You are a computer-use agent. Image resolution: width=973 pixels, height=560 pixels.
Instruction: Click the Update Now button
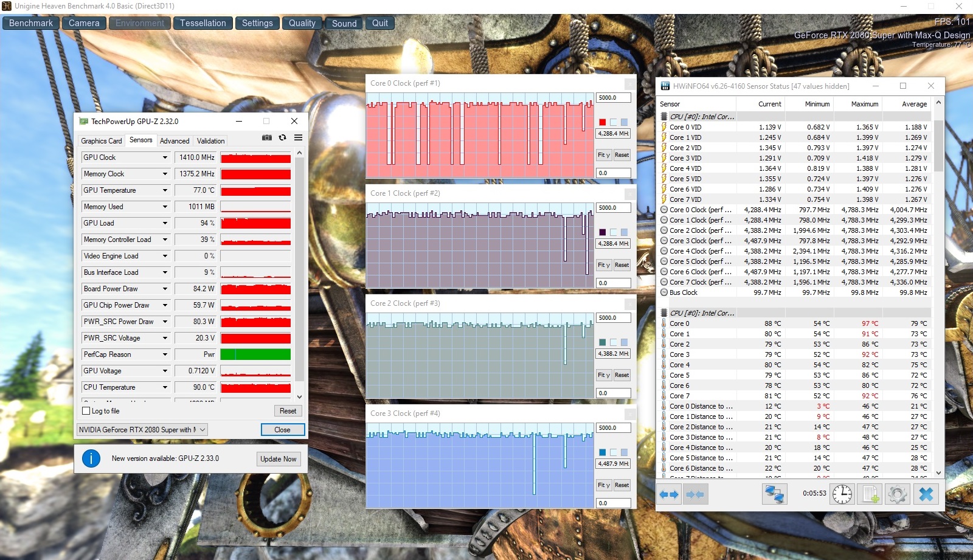[278, 459]
